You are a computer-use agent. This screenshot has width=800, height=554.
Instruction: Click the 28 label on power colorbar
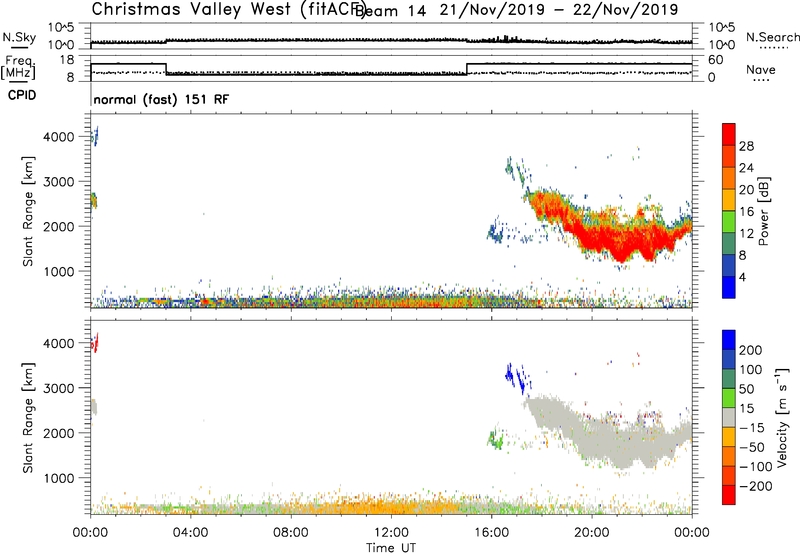click(746, 146)
